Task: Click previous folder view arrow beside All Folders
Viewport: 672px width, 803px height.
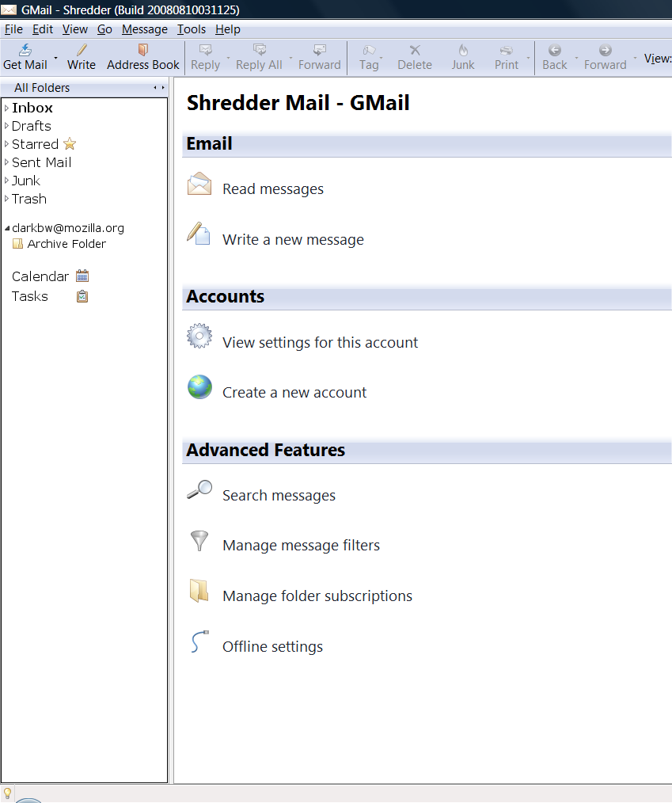Action: pyautogui.click(x=155, y=88)
